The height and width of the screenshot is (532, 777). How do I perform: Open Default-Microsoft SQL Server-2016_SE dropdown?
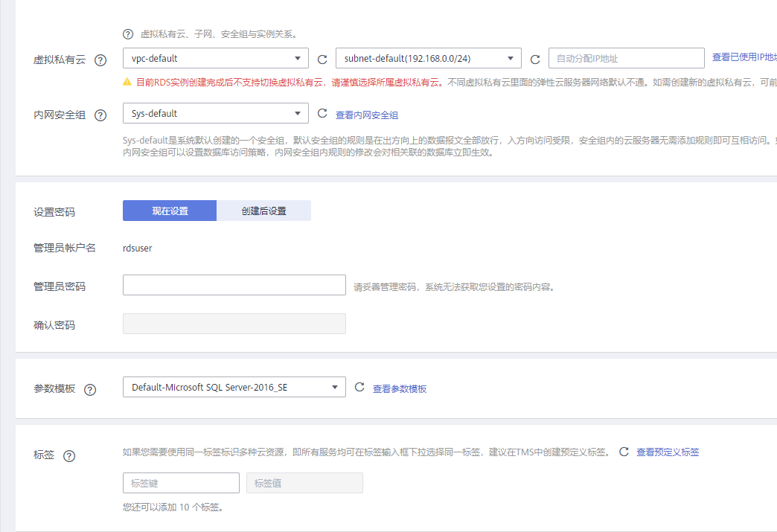234,387
